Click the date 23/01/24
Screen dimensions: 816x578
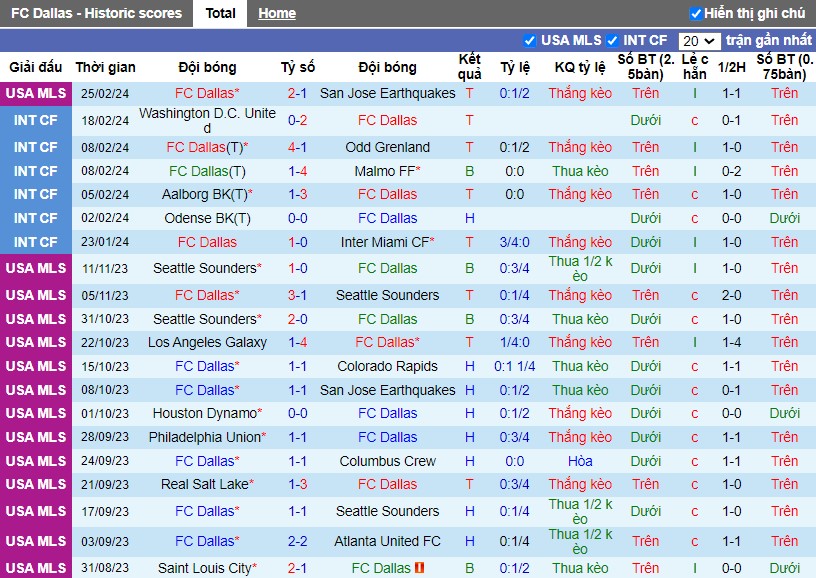coord(105,242)
